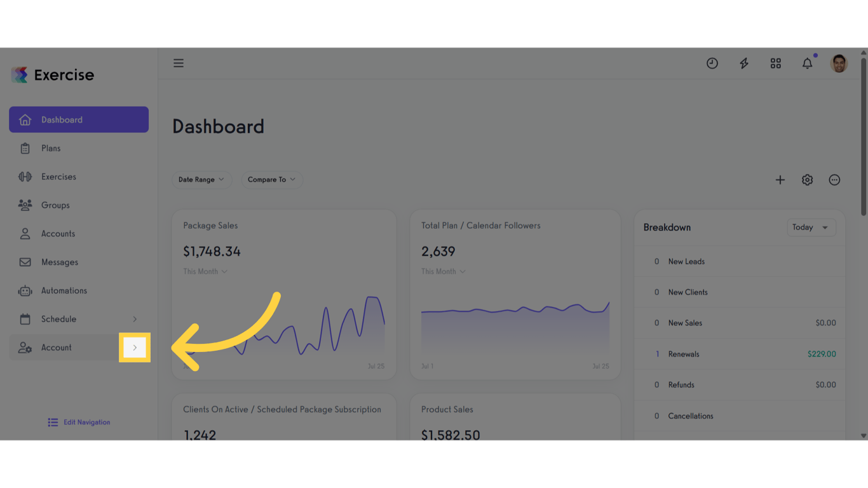Open Automations in the sidebar
The width and height of the screenshot is (868, 488).
[x=79, y=290]
